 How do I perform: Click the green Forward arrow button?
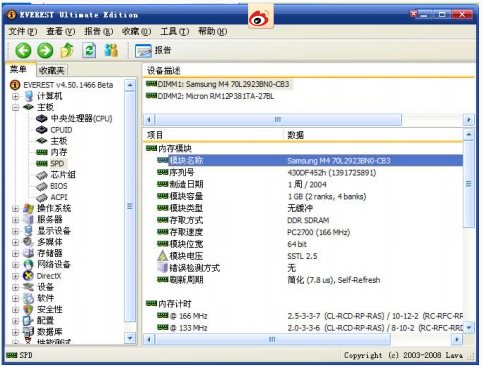45,51
